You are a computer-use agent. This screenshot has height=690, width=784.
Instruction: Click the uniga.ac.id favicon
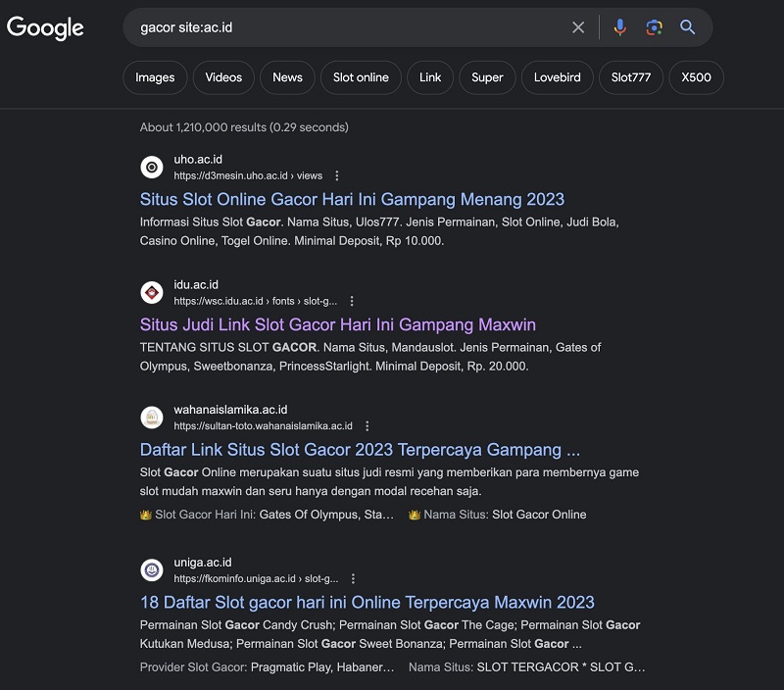(152, 570)
